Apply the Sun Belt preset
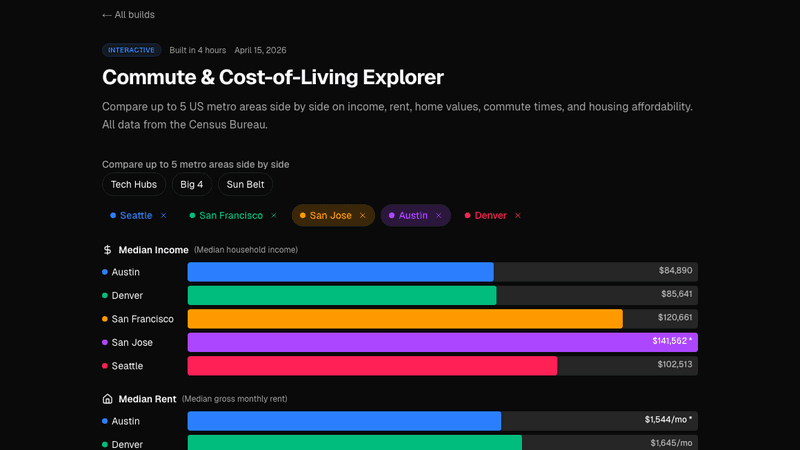The width and height of the screenshot is (800, 450). tap(245, 184)
